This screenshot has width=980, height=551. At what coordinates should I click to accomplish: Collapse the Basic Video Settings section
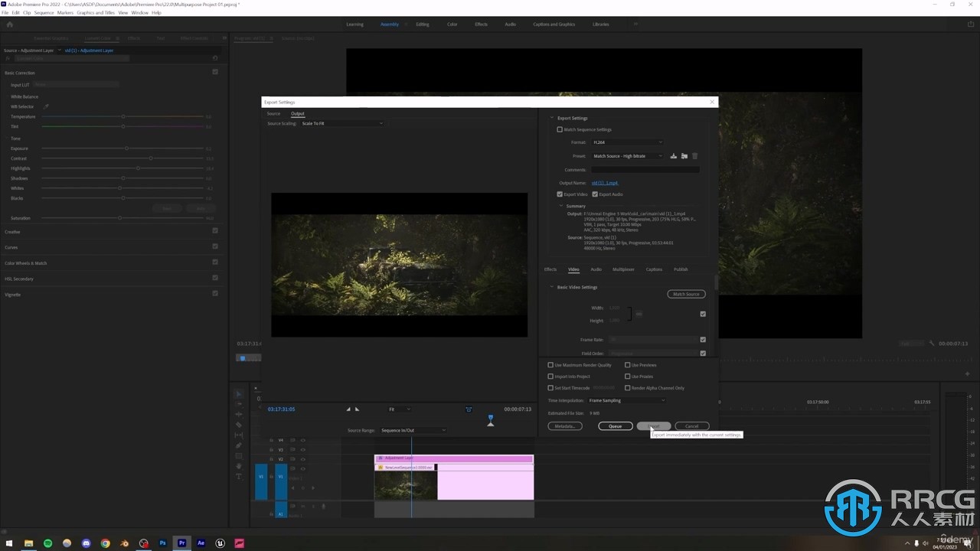coord(552,287)
